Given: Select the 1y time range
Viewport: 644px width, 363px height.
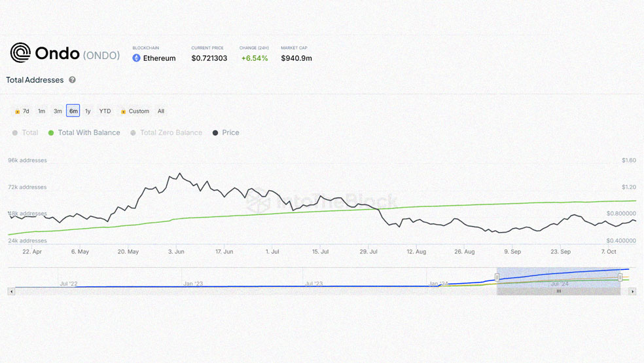Looking at the screenshot, I should click(88, 111).
